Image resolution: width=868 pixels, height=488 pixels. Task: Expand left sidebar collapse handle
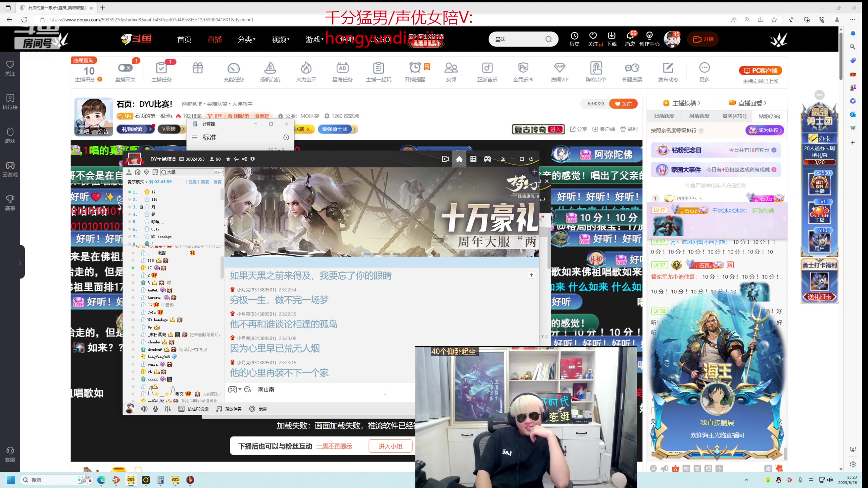20,263
